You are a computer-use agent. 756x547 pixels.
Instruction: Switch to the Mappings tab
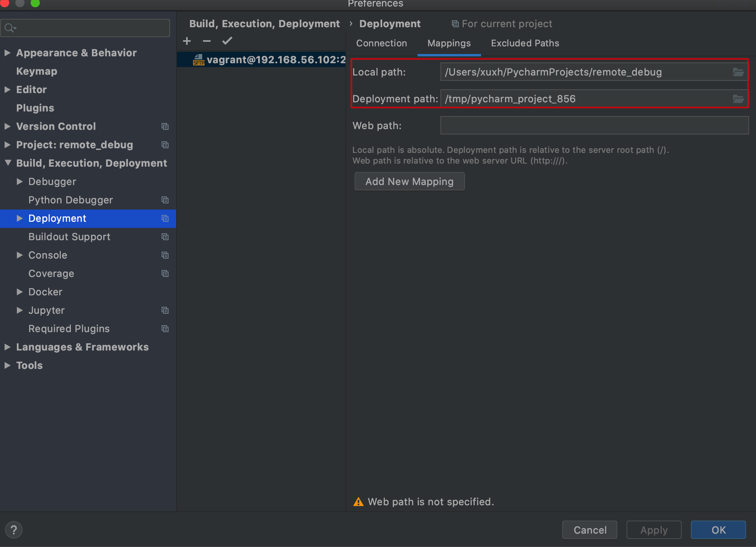(449, 43)
